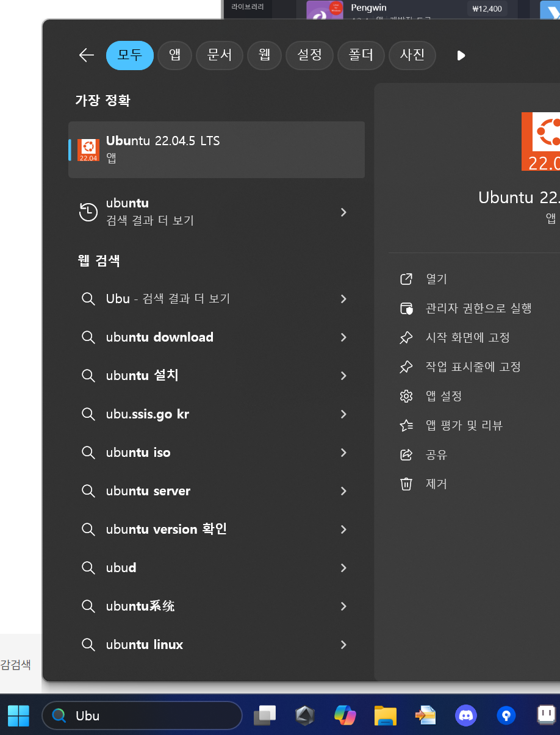The image size is (560, 735).
Task: Search web for ubu.ssis.go kr
Action: 217,414
